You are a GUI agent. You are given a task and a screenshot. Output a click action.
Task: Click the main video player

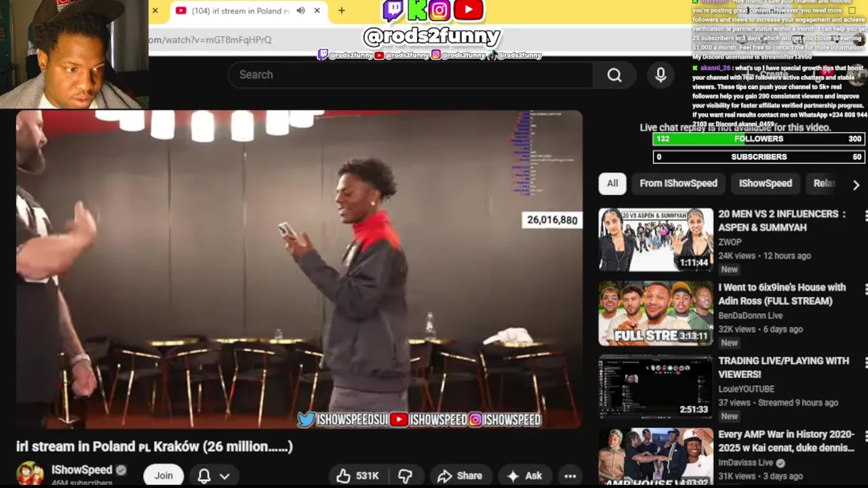click(299, 269)
